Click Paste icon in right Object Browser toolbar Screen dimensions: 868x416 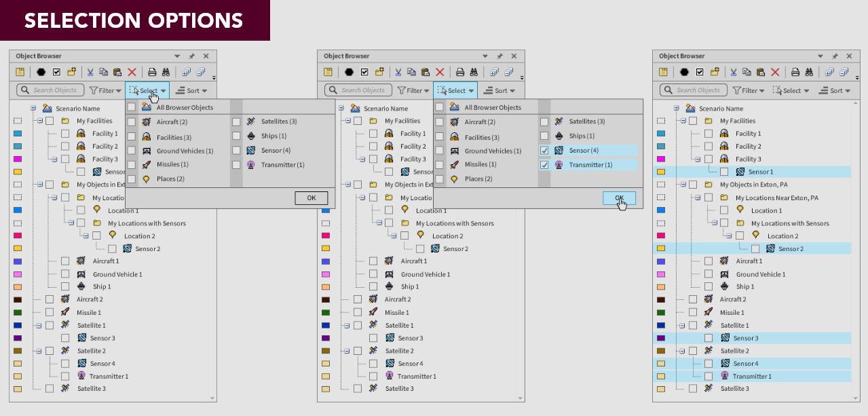point(761,72)
